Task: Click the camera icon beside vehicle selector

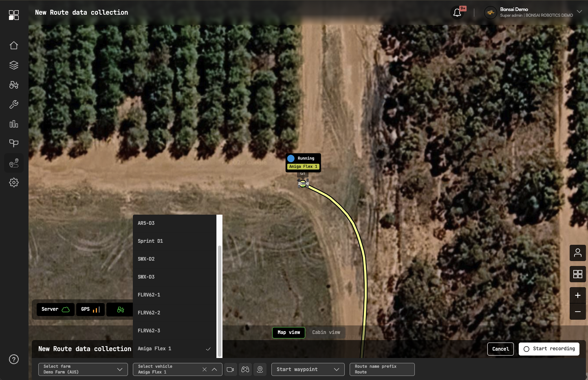Action: [x=231, y=369]
